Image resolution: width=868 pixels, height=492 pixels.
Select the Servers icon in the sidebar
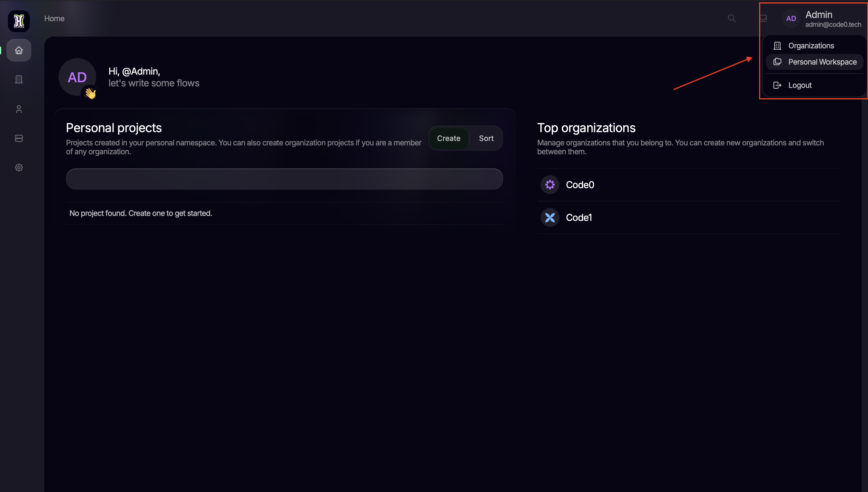click(x=19, y=138)
